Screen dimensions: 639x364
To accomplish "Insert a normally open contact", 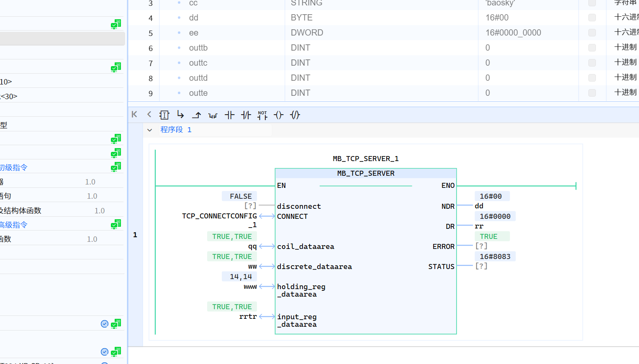I will pyautogui.click(x=229, y=115).
